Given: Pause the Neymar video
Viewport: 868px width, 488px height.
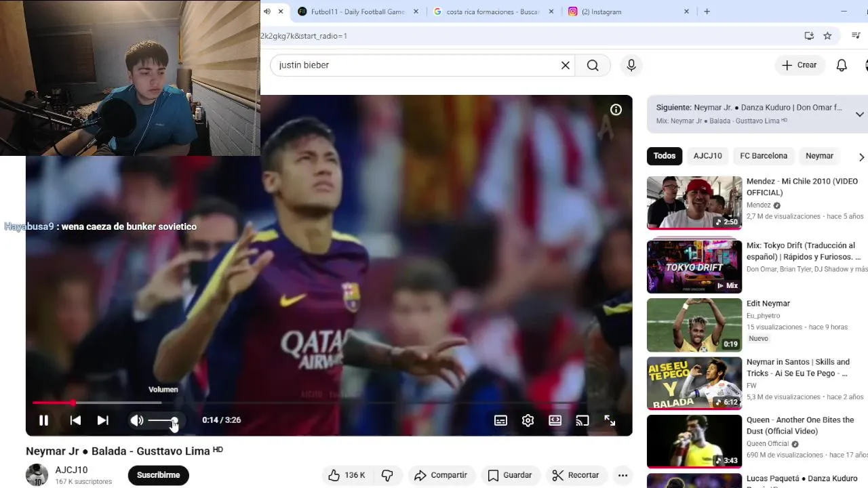Looking at the screenshot, I should pyautogui.click(x=43, y=420).
